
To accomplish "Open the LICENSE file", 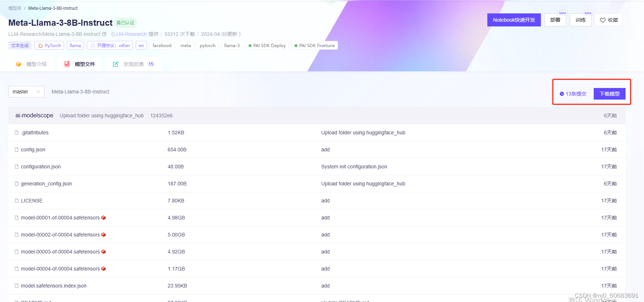I will point(32,201).
